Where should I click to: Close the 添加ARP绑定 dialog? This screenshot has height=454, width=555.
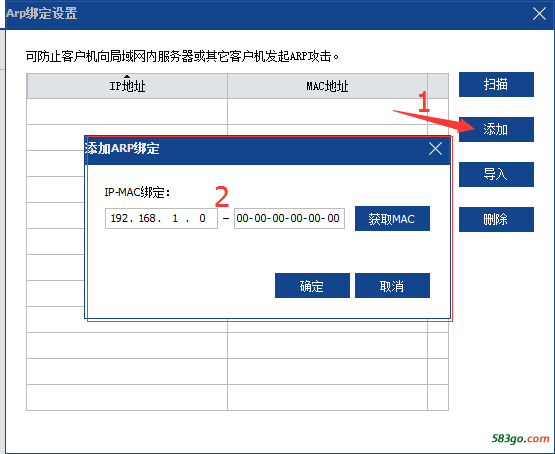coord(435,149)
